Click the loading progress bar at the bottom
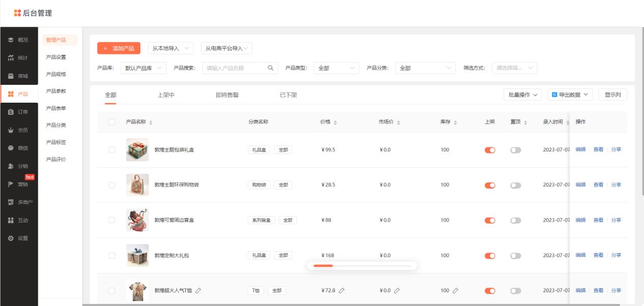This screenshot has height=306, width=644. 362,265
